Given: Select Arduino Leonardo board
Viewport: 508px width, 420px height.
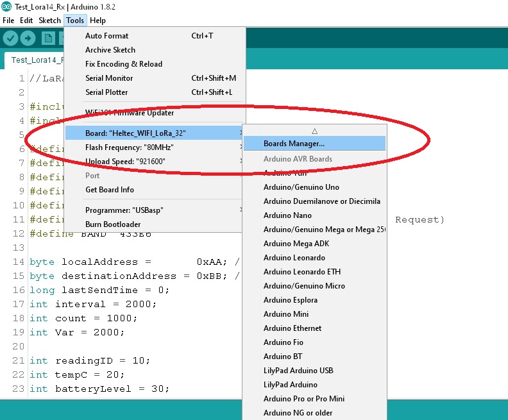Looking at the screenshot, I should coord(314,257).
